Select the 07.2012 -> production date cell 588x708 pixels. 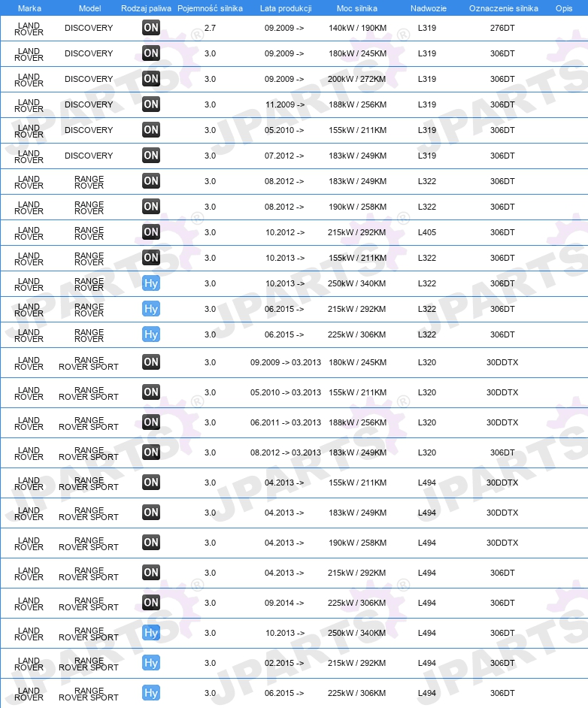point(284,156)
